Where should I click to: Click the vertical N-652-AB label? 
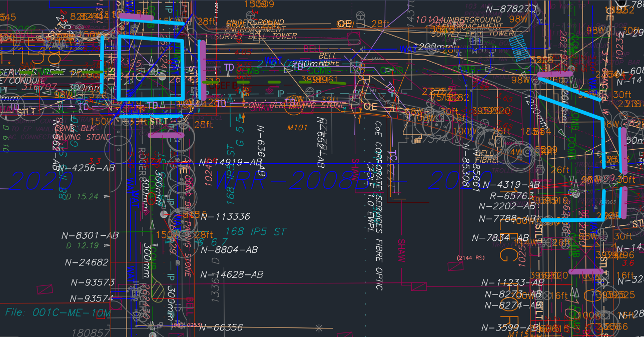click(321, 142)
